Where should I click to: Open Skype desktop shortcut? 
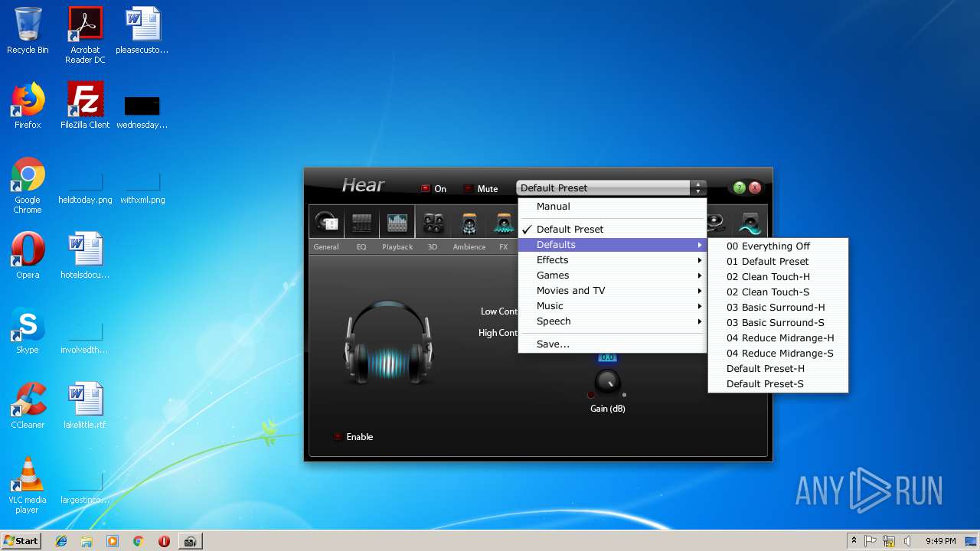click(x=28, y=331)
